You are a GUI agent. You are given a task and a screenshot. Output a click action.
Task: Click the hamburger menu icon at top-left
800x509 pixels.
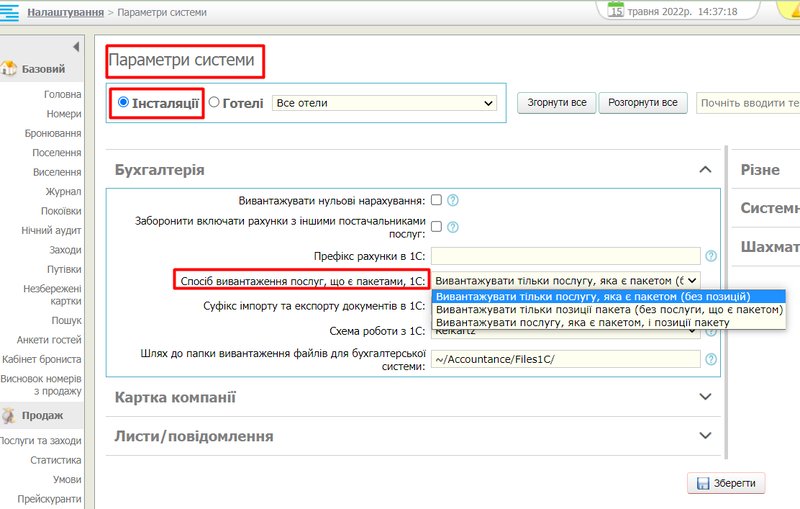coord(13,13)
